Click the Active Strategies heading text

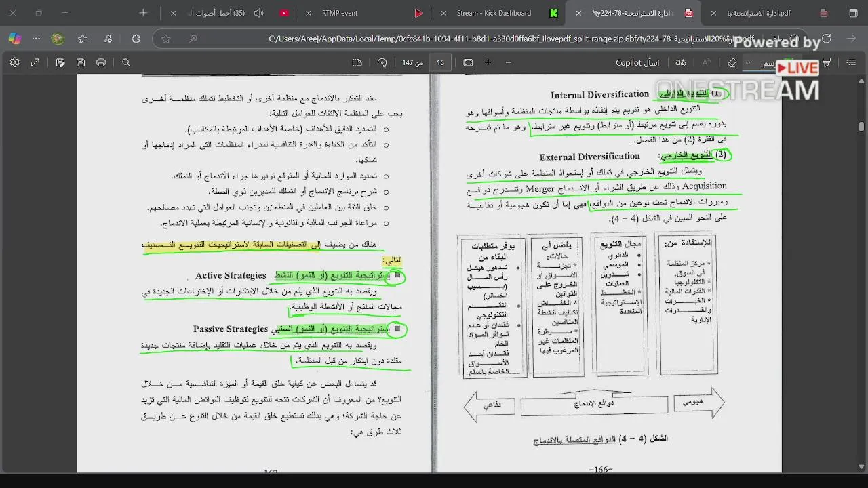(x=231, y=275)
